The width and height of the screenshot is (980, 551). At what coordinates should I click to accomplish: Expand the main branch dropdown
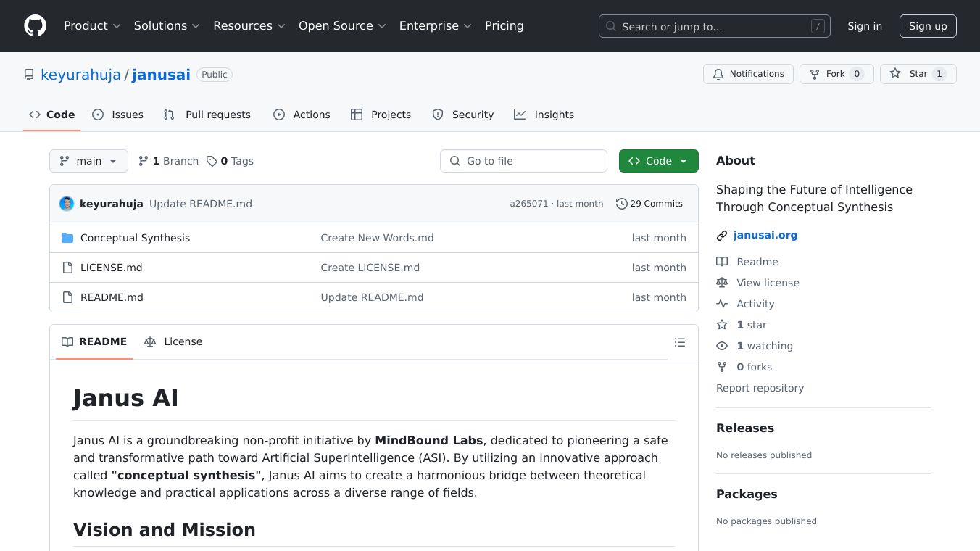pos(88,161)
